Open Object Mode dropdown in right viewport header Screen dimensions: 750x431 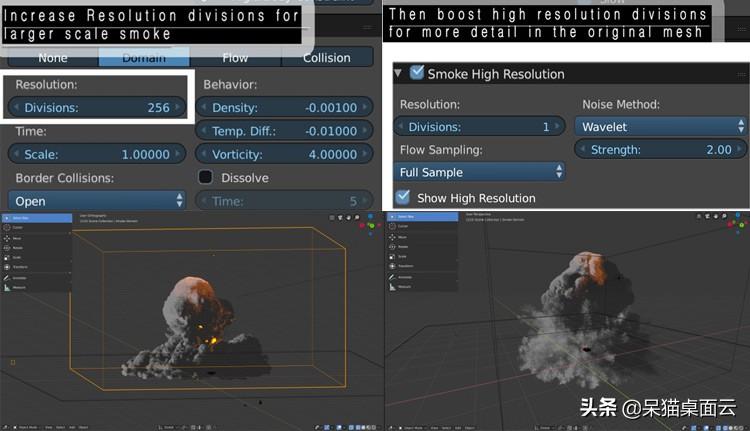410,428
